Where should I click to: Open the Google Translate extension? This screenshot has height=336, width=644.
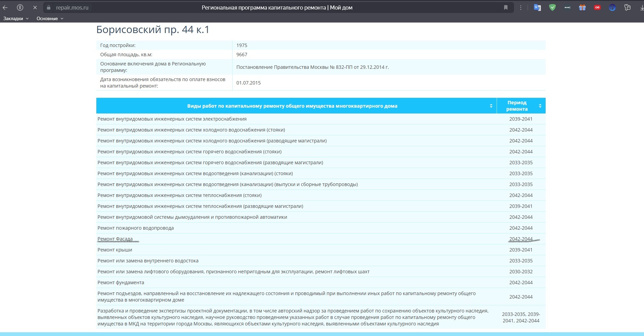[537, 7]
